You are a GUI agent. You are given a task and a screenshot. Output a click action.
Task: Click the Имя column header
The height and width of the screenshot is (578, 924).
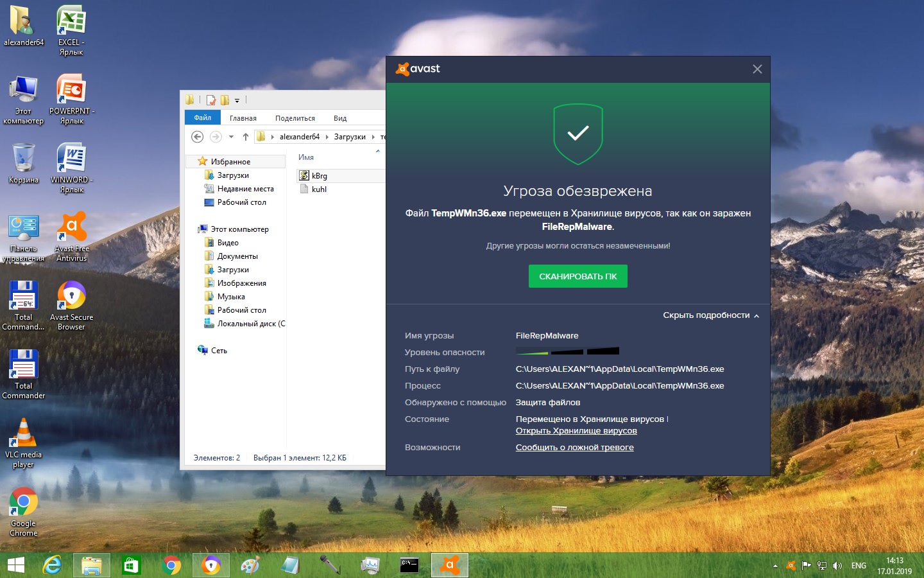(x=306, y=157)
